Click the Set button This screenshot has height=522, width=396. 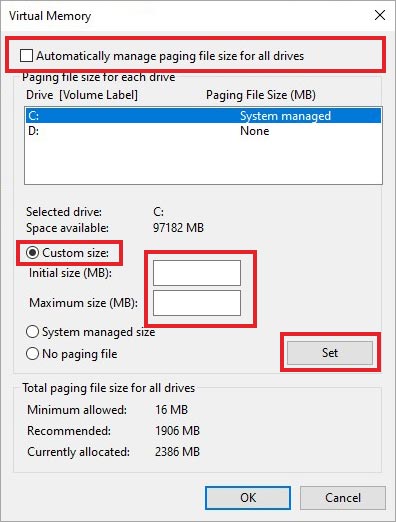tap(330, 353)
